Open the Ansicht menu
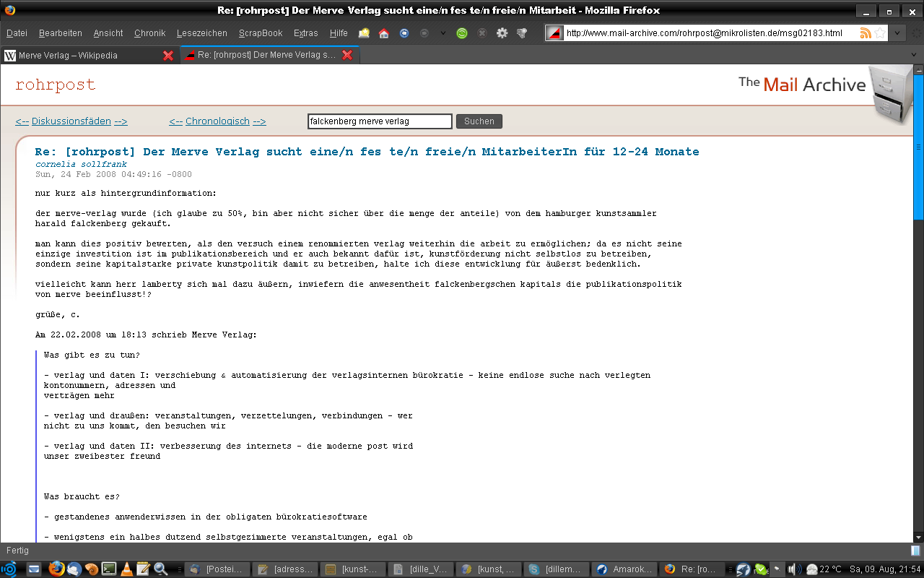This screenshot has height=578, width=924. 108,33
